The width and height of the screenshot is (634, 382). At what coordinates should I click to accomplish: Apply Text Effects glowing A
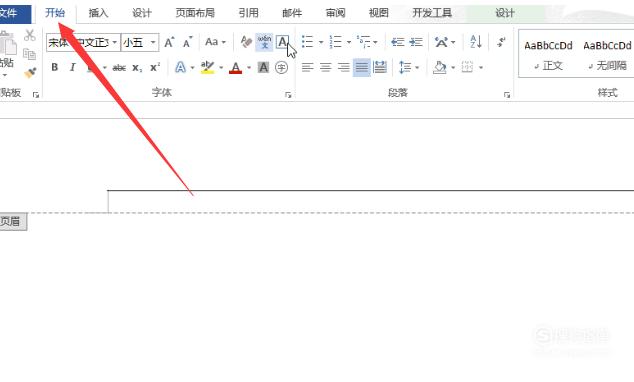(180, 67)
